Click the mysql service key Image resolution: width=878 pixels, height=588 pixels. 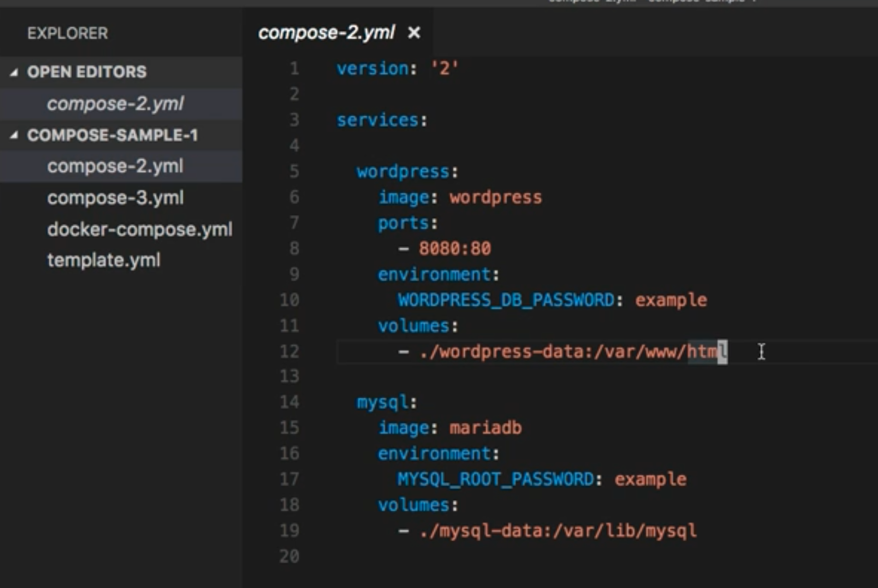382,402
